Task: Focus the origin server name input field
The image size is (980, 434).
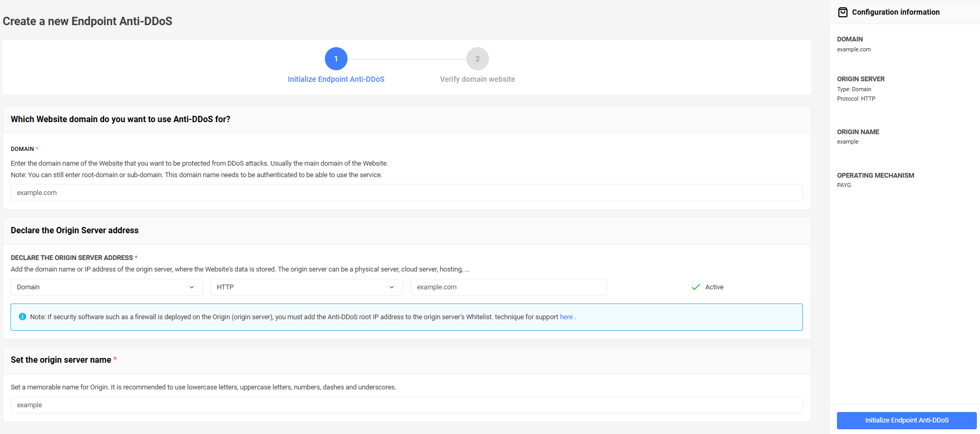Action: coord(407,405)
